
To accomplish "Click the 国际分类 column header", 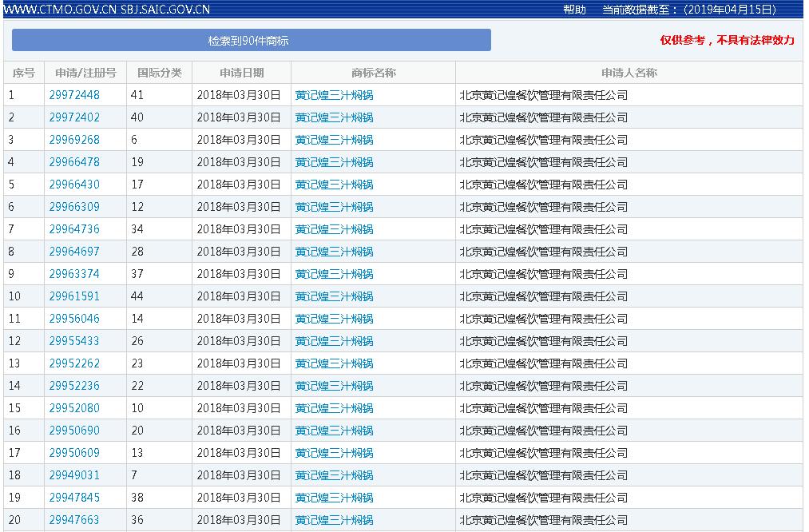I will (160, 73).
